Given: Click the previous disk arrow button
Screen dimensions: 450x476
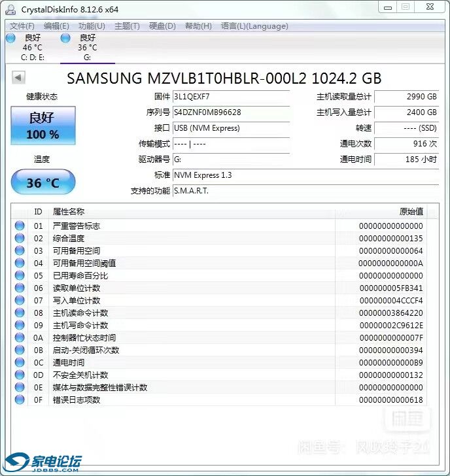Looking at the screenshot, I should click(x=18, y=77).
